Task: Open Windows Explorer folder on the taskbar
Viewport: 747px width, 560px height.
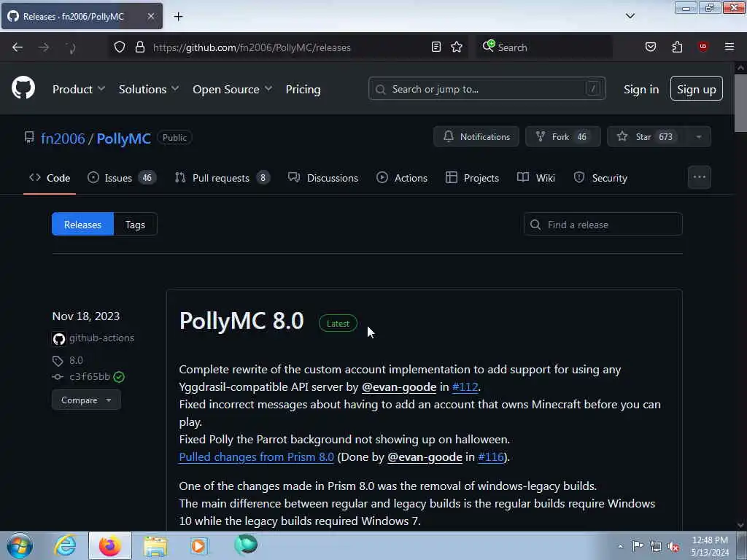Action: pos(155,545)
